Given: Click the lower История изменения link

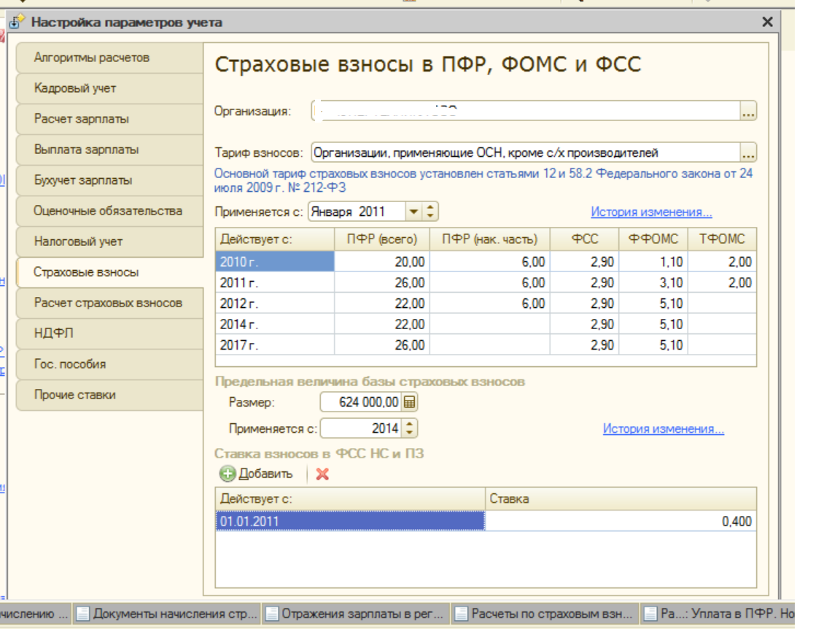Looking at the screenshot, I should (x=663, y=429).
